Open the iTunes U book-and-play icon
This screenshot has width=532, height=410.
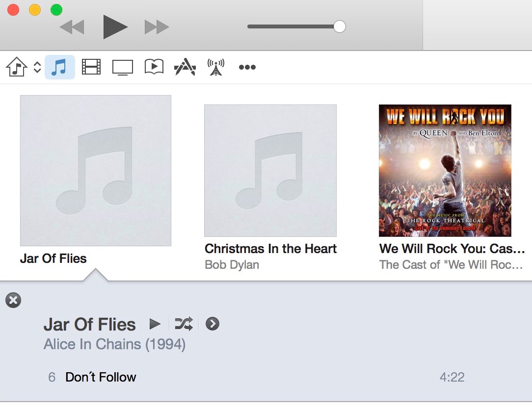(x=154, y=67)
